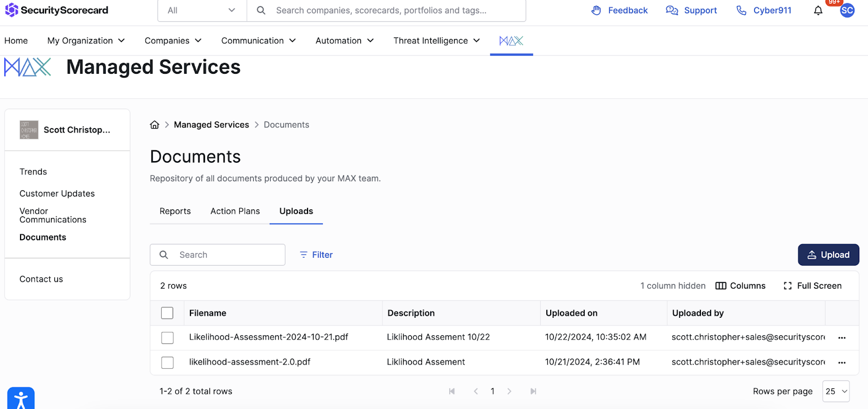Switch to the Action Plans tab
The width and height of the screenshot is (868, 409).
tap(235, 211)
